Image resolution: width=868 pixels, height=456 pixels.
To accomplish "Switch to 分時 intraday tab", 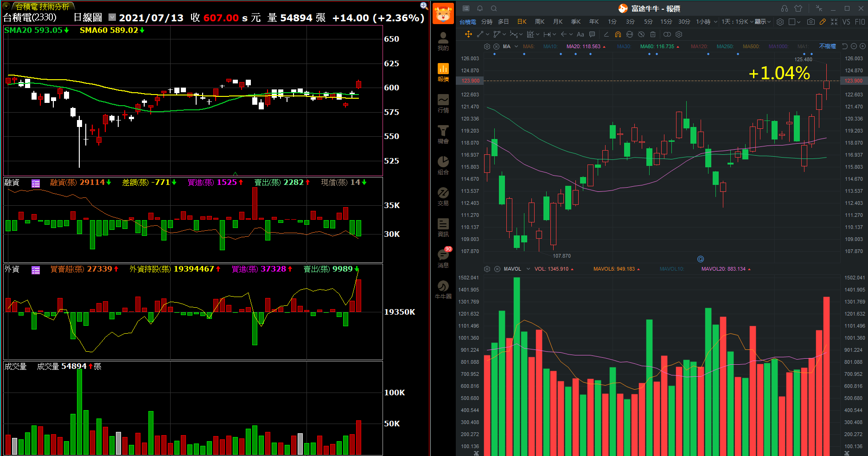I will pos(487,22).
